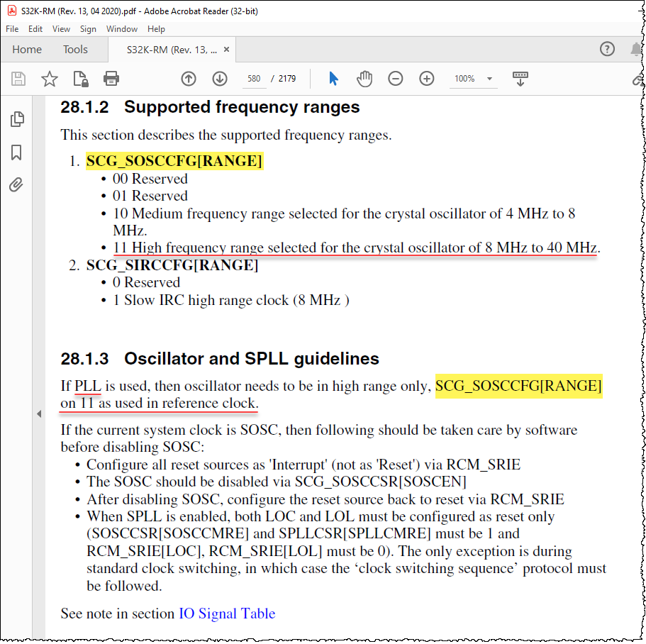Image resolution: width=646 pixels, height=644 pixels.
Task: Select the Hand tool in the toolbar
Action: (364, 79)
